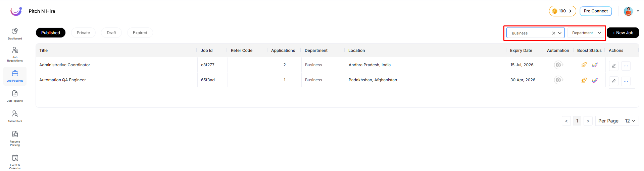Open Job Pipeline in the sidebar

coord(15,96)
